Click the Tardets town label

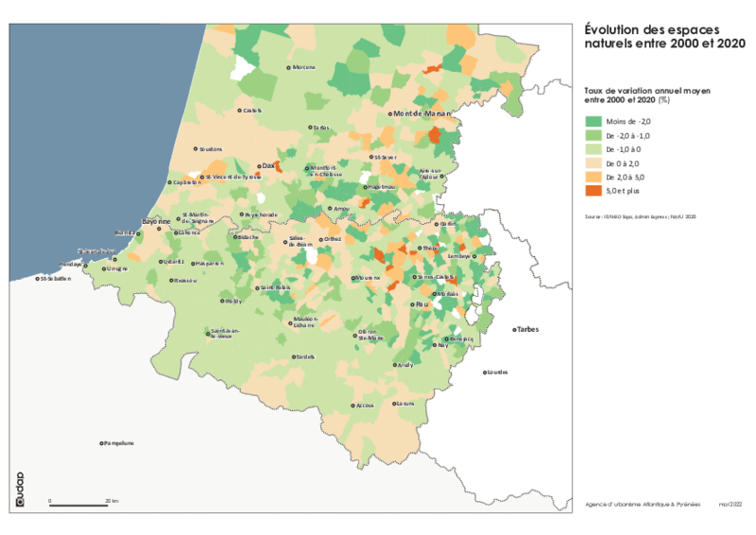point(305,357)
